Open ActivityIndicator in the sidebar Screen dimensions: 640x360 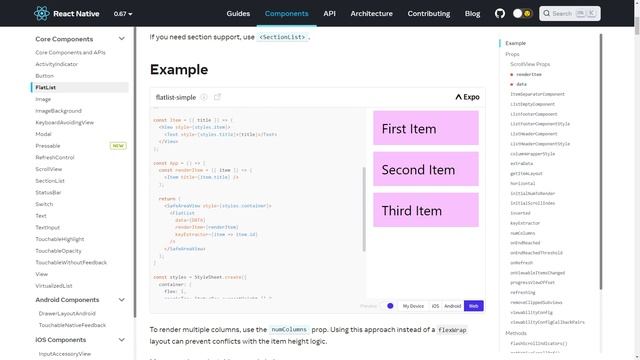[56, 64]
